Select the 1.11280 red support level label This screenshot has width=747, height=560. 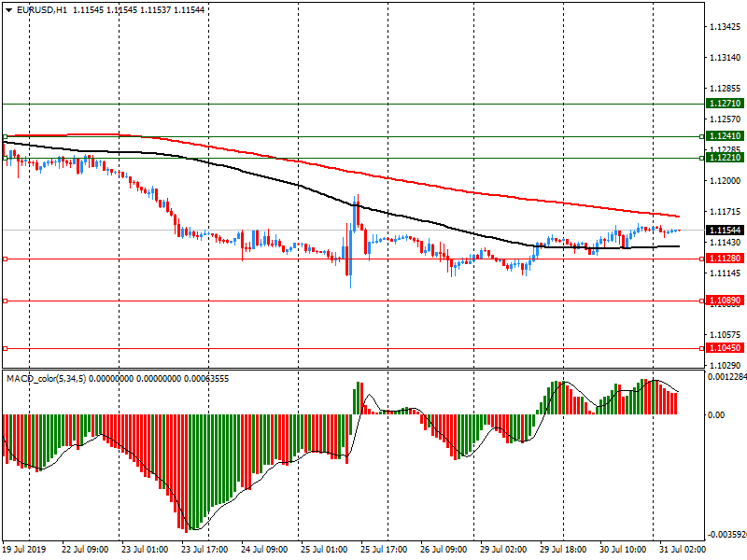pos(725,259)
